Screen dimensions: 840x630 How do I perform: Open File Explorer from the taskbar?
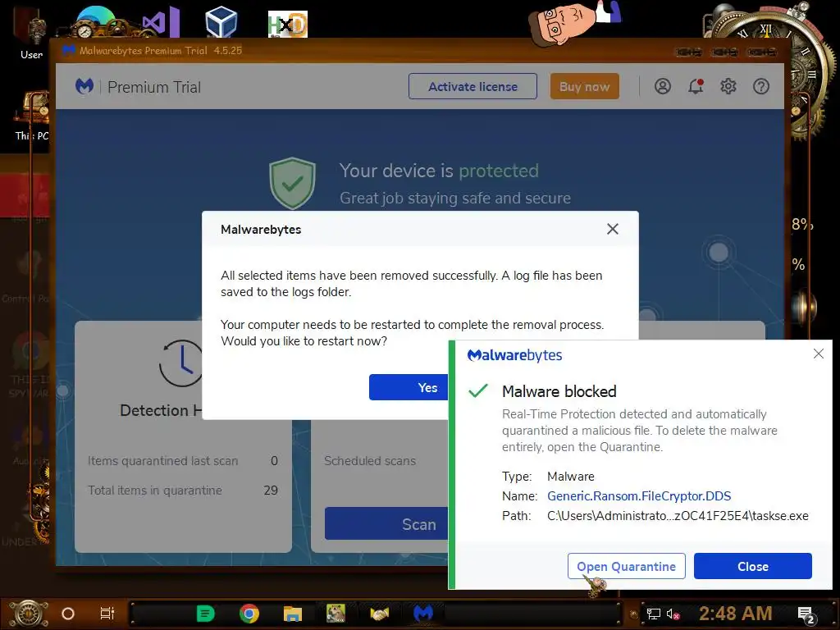click(x=293, y=614)
